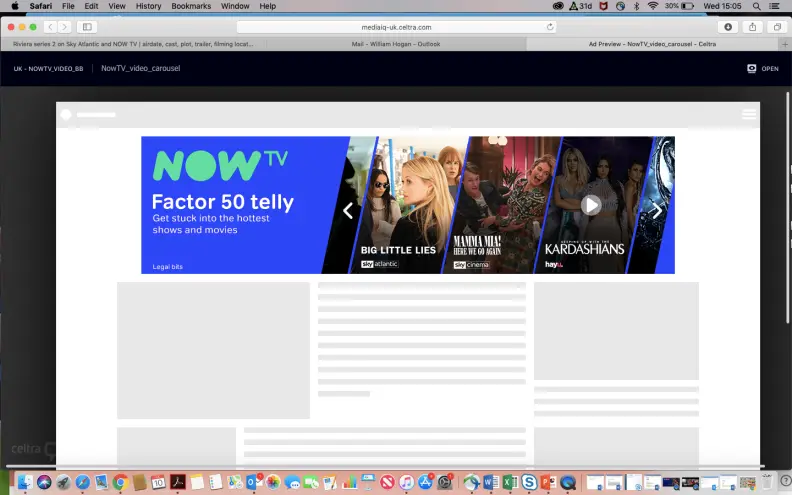This screenshot has width=792, height=495.
Task: Open the Legal bits link in the ad
Action: [168, 267]
